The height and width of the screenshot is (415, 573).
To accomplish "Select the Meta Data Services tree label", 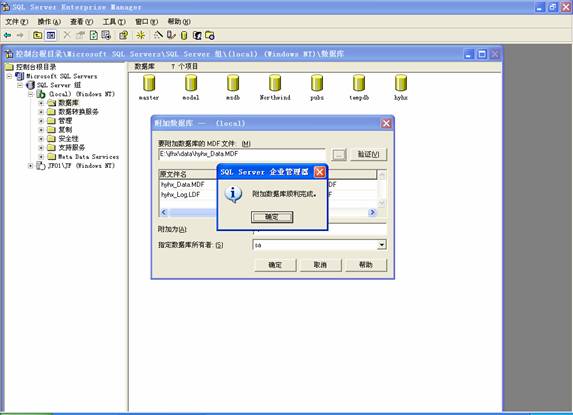I will click(88, 157).
